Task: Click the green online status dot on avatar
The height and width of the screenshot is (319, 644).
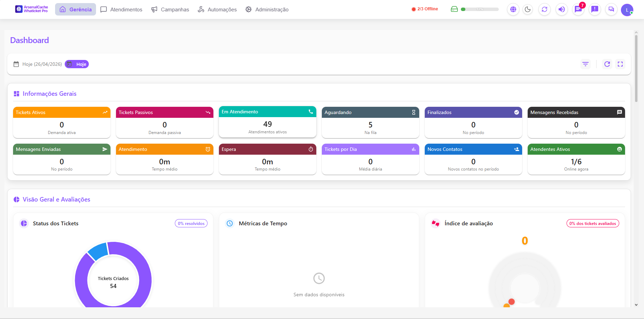Action: pyautogui.click(x=631, y=13)
